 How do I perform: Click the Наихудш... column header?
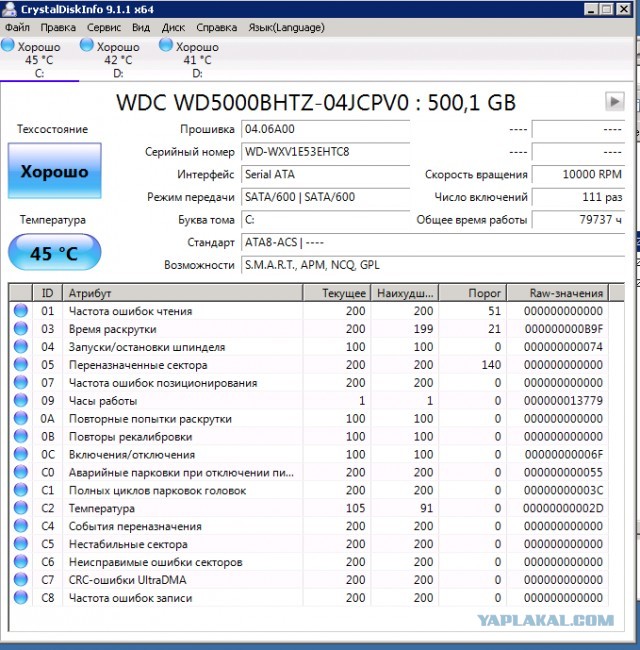405,293
